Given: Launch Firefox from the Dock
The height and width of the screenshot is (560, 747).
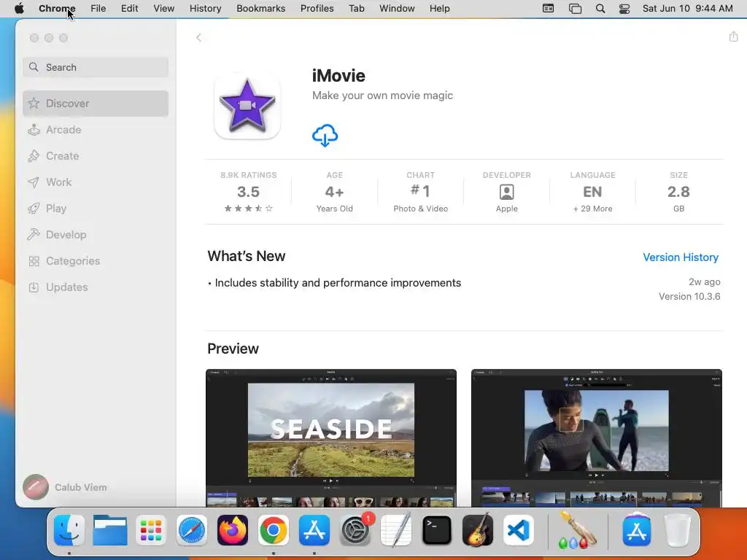Looking at the screenshot, I should point(233,530).
